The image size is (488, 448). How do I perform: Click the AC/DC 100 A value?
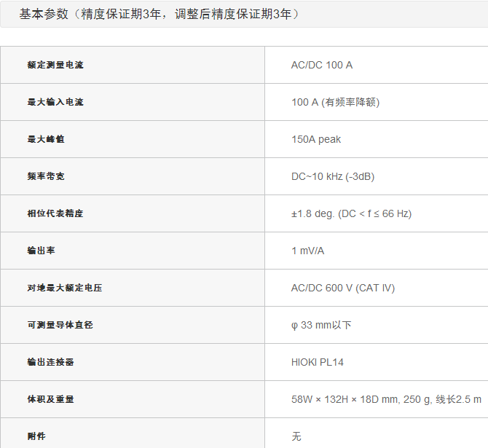321,65
